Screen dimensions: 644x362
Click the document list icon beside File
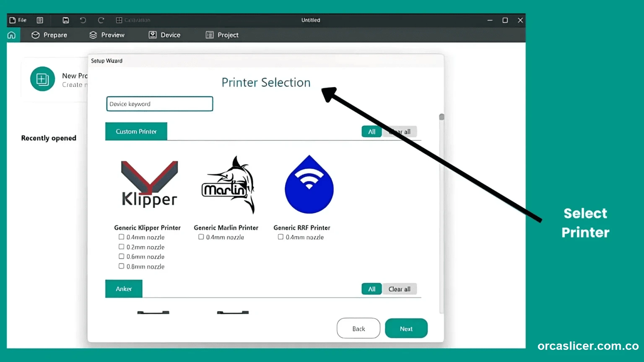click(x=40, y=20)
